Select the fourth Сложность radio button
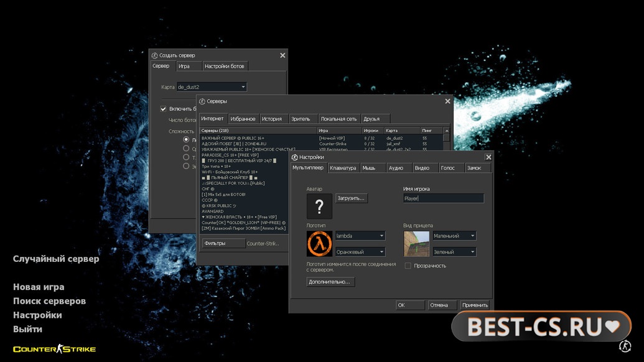Viewport: 644px width, 362px height. [186, 166]
